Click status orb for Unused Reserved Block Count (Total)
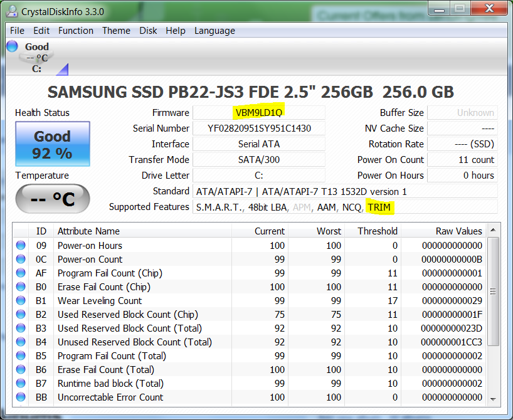The height and width of the screenshot is (420, 513). pos(21,342)
